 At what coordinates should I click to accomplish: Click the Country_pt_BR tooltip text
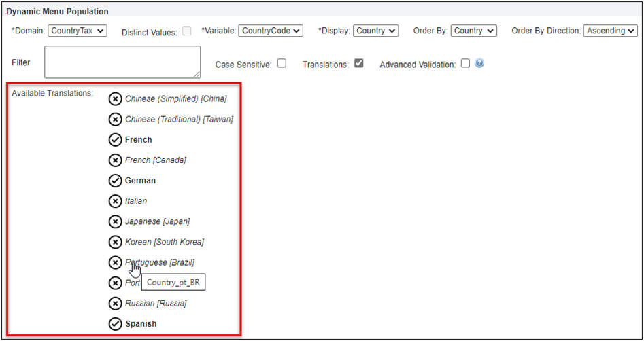(173, 283)
